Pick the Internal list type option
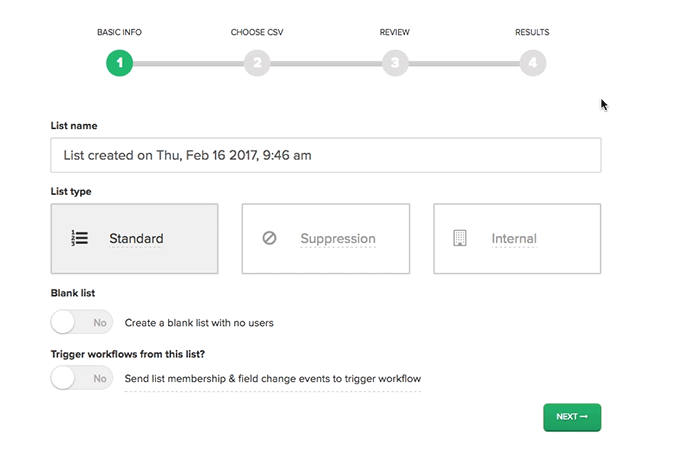 click(x=517, y=239)
